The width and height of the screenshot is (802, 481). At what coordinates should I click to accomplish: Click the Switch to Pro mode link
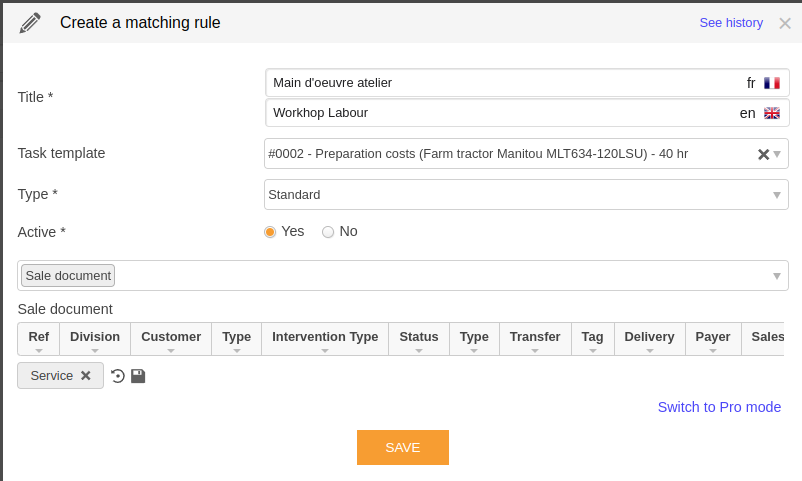(x=719, y=407)
